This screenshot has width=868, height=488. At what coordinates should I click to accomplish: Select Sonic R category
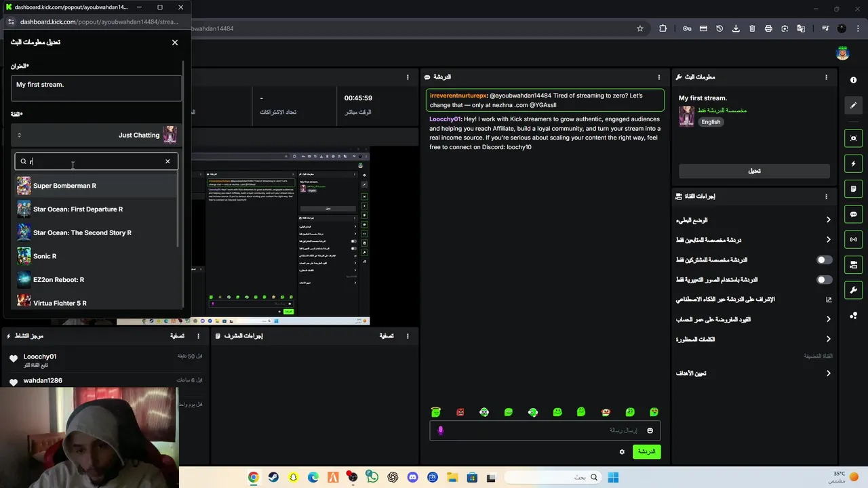[x=96, y=256]
